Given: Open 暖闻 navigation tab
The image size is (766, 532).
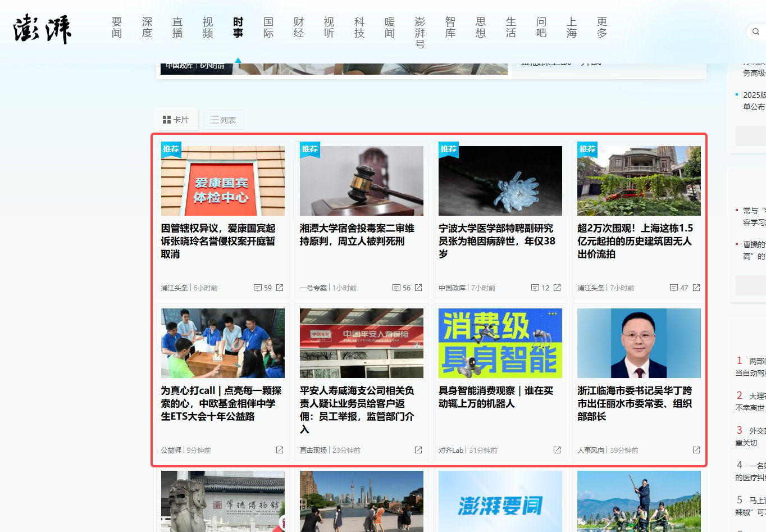Looking at the screenshot, I should pyautogui.click(x=390, y=28).
